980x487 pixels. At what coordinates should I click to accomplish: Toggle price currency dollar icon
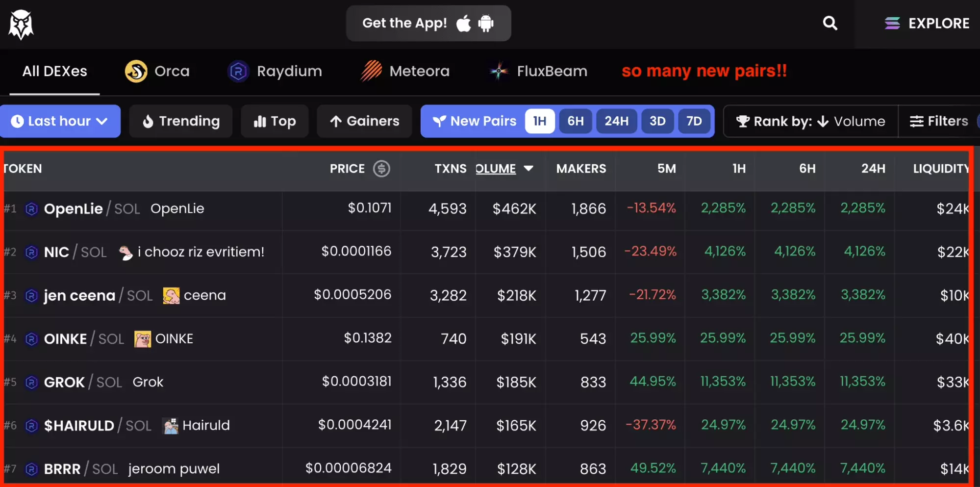pos(381,169)
